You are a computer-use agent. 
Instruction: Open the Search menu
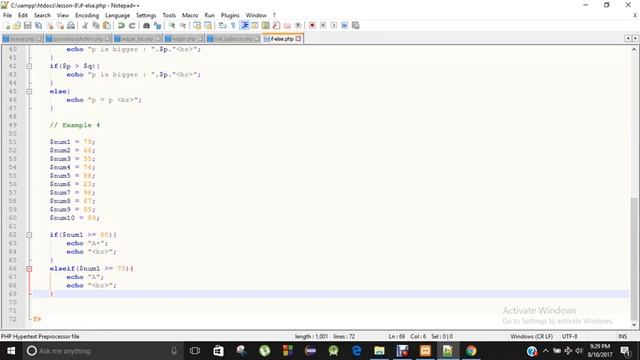pyautogui.click(x=42, y=15)
